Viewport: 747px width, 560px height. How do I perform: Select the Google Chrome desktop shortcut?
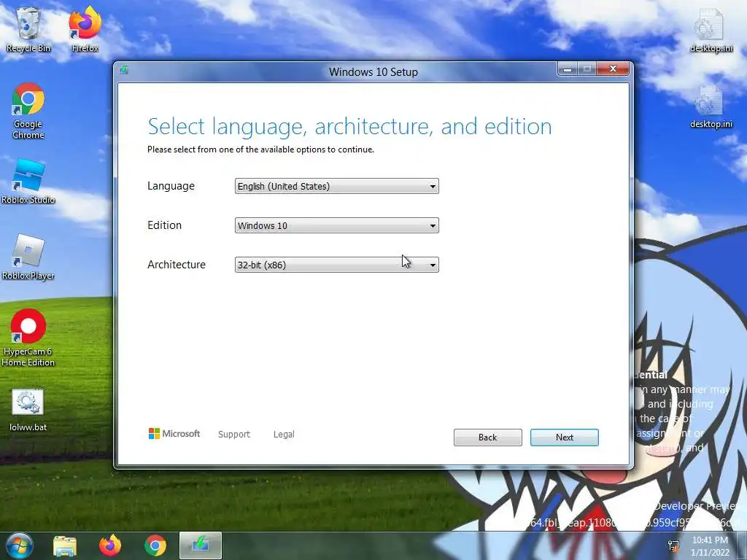point(28,111)
